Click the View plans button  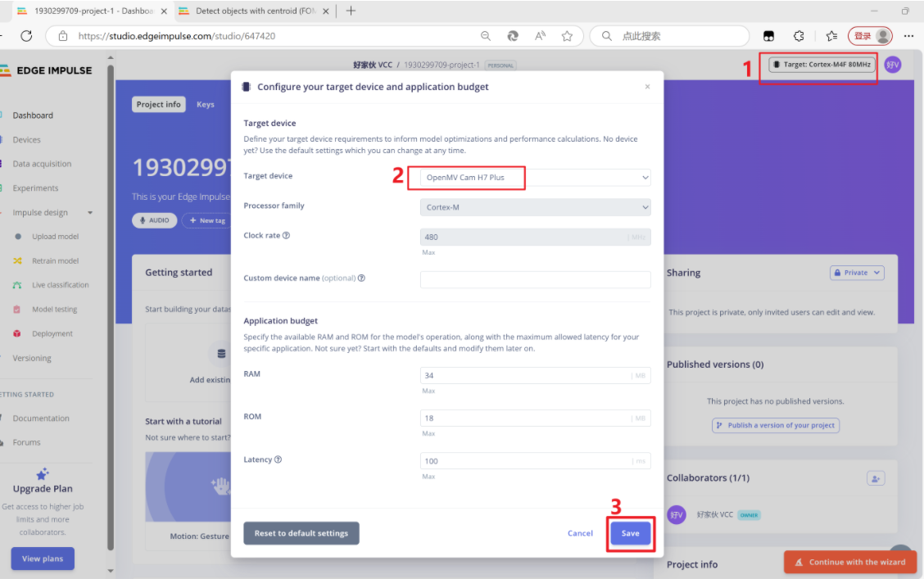43,559
